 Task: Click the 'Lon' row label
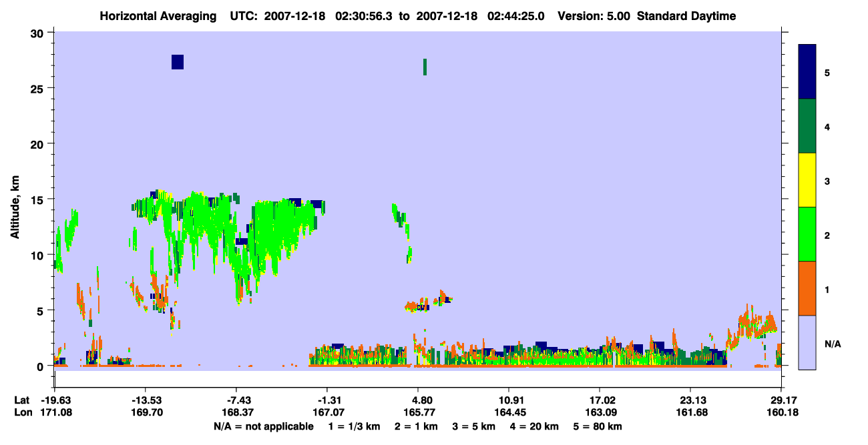[22, 412]
